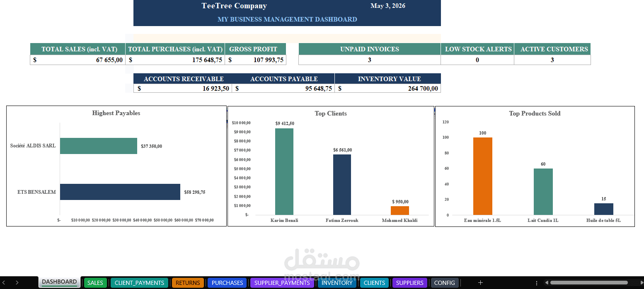Image resolution: width=644 pixels, height=289 pixels.
Task: Select inventory value 264 700,00
Action: pos(388,88)
